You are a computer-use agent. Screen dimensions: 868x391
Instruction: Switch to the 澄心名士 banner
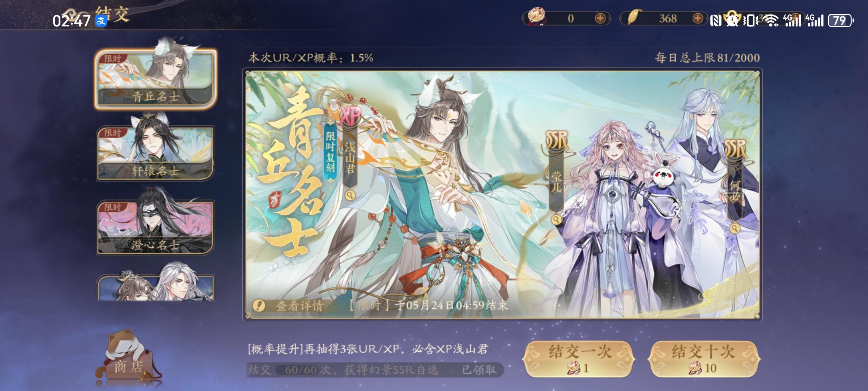coord(156,227)
